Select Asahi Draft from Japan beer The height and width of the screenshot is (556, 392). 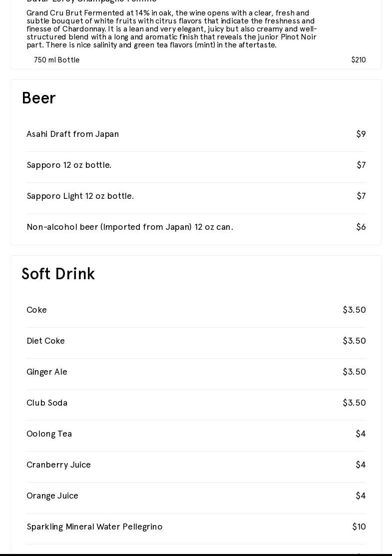pos(73,134)
